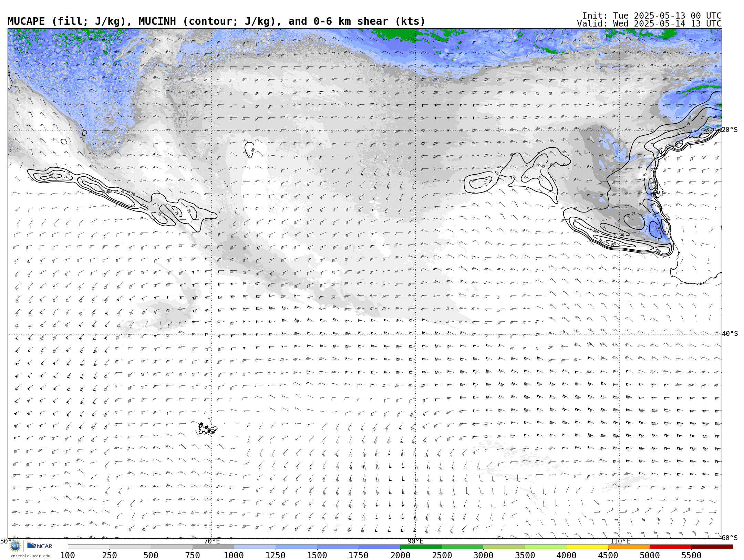Click the colorbar label 5500
The height and width of the screenshot is (560, 744).
[691, 556]
